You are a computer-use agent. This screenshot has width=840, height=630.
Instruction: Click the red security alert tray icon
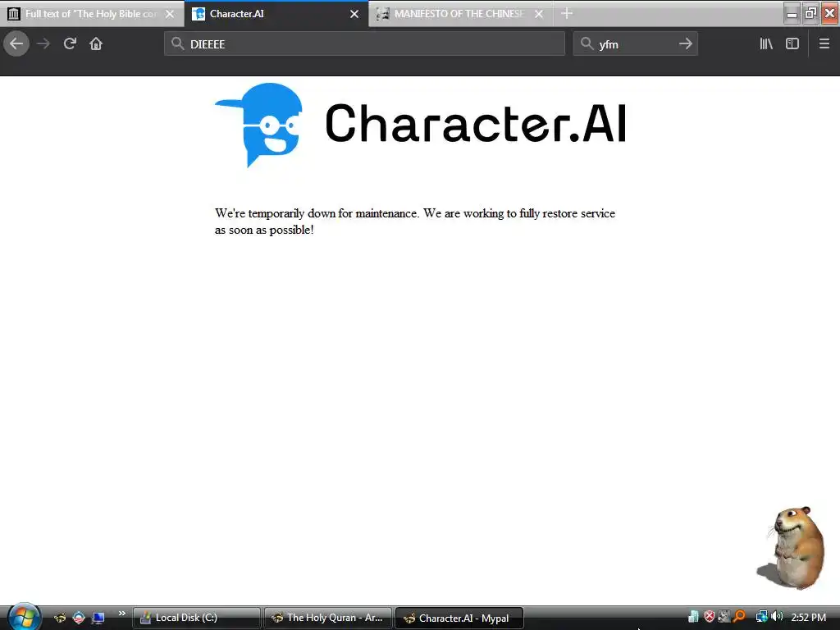(710, 617)
